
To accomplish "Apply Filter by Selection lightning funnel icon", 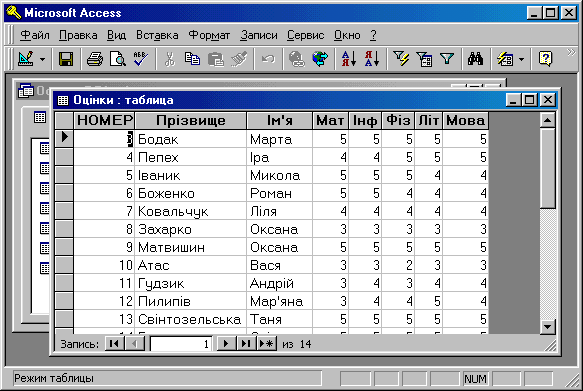I will coord(401,59).
